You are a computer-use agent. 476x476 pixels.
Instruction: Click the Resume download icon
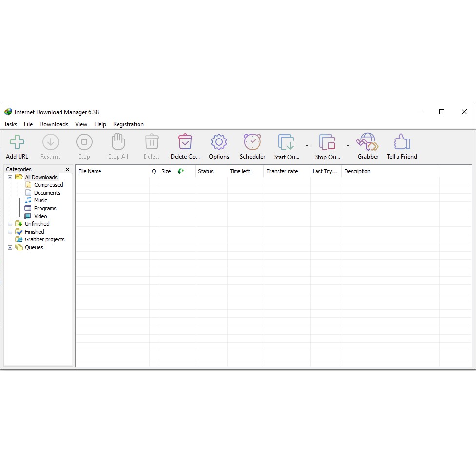click(x=50, y=142)
